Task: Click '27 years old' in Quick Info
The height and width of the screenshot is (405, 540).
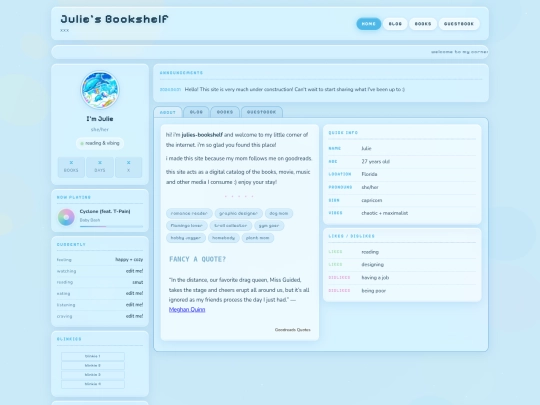Action: [375, 162]
